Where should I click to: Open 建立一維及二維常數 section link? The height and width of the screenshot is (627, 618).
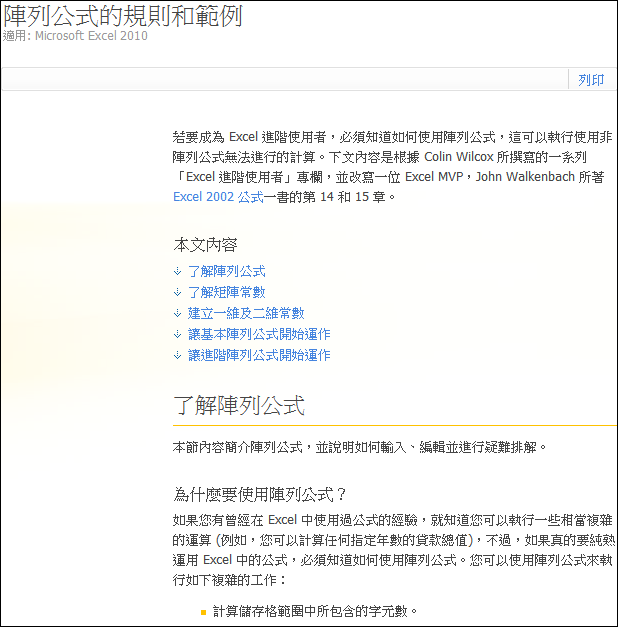click(x=246, y=313)
